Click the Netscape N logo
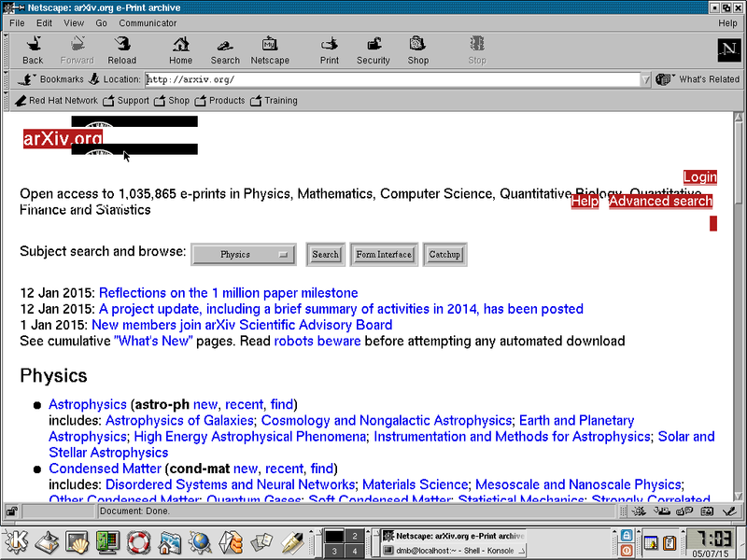 pos(729,49)
